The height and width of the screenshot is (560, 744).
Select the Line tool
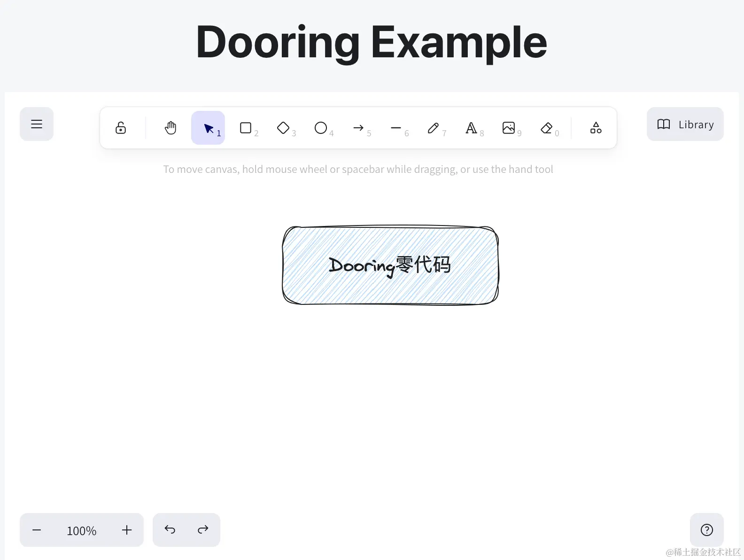coord(396,128)
